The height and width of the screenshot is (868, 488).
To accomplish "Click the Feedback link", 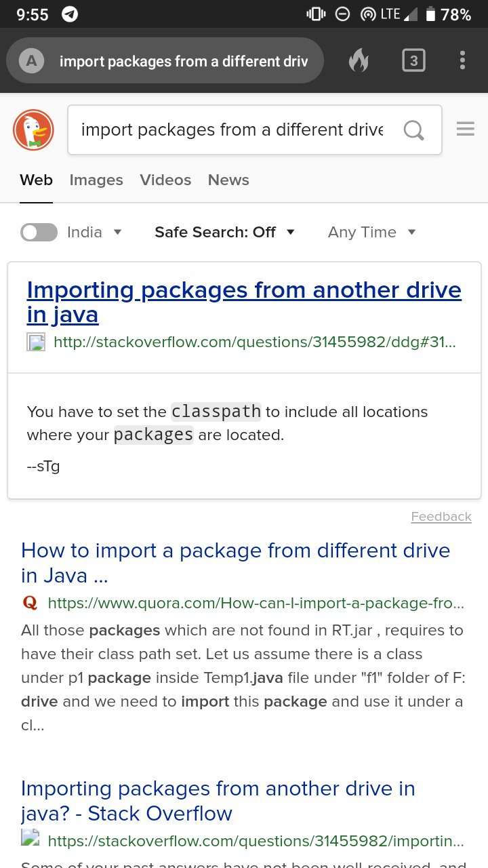I will click(441, 517).
